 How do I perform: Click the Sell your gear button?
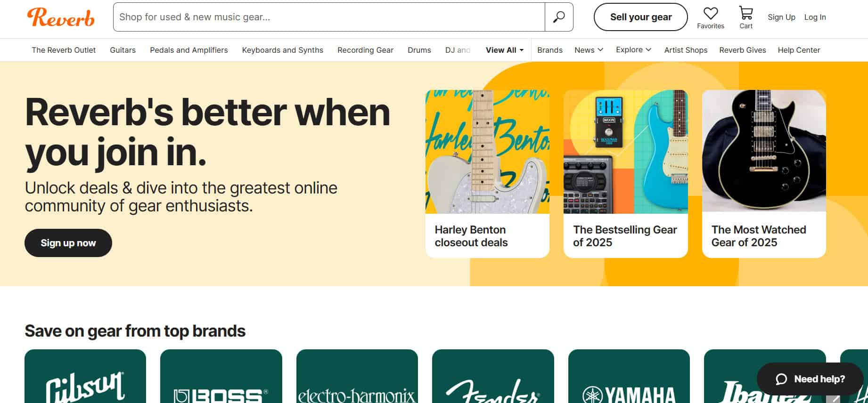641,17
